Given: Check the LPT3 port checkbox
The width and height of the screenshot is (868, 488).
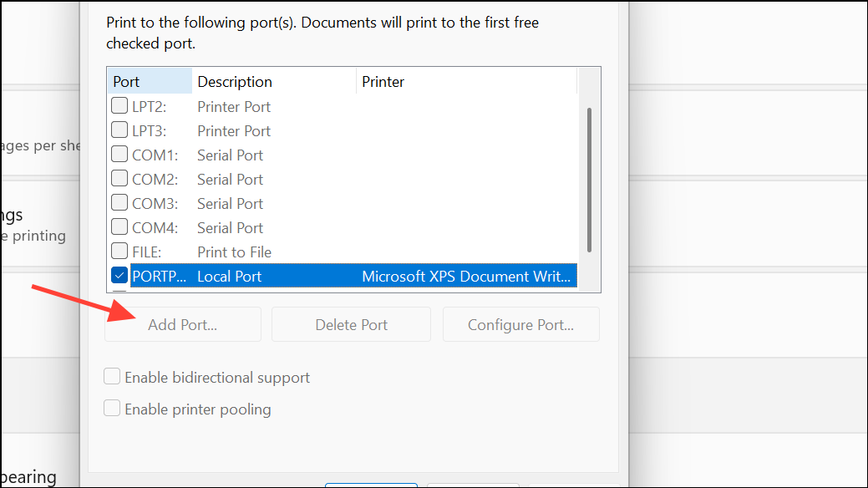Looking at the screenshot, I should click(119, 130).
